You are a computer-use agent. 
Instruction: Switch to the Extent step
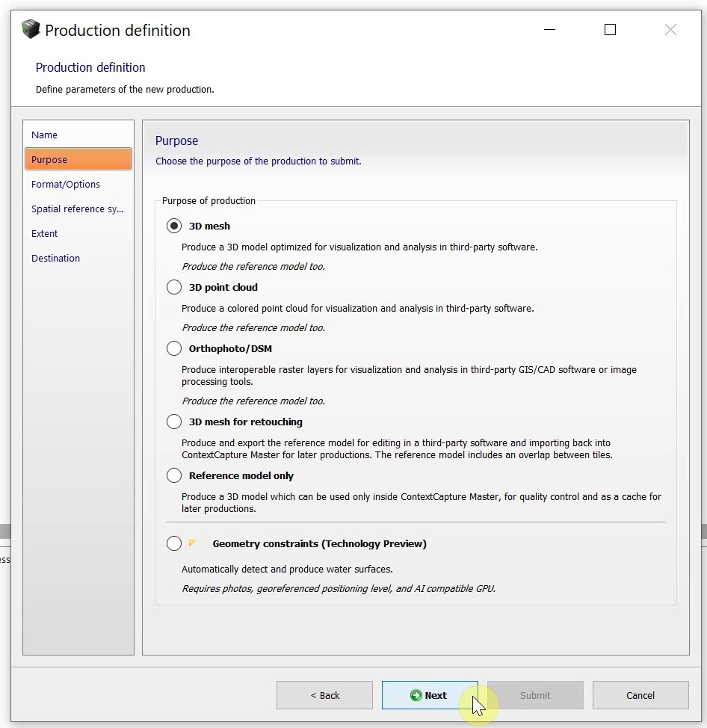(45, 234)
